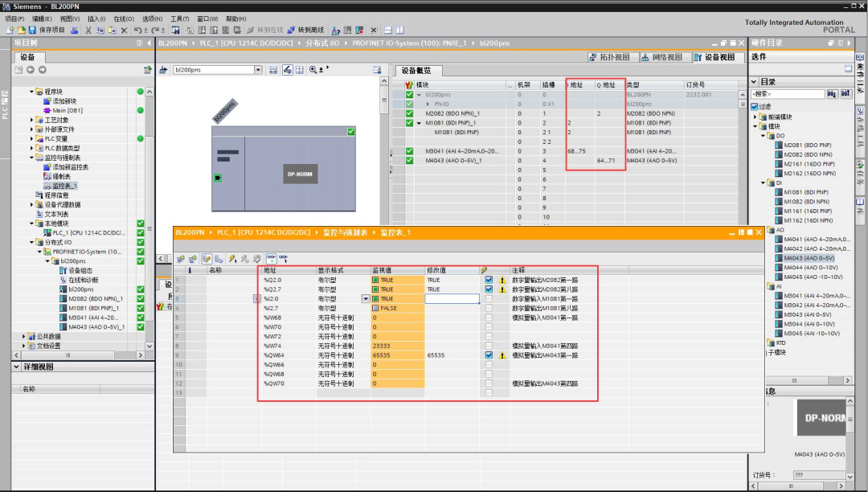Toggle show address labels in device view

[287, 70]
